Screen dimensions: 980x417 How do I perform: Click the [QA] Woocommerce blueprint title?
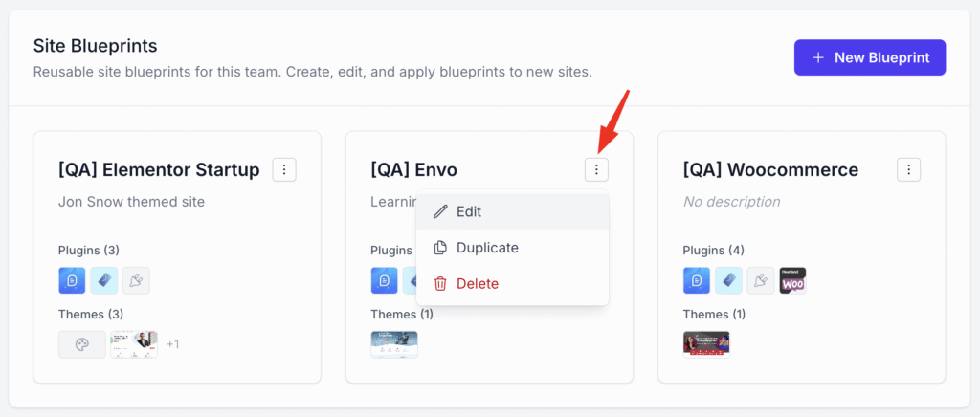(x=770, y=170)
